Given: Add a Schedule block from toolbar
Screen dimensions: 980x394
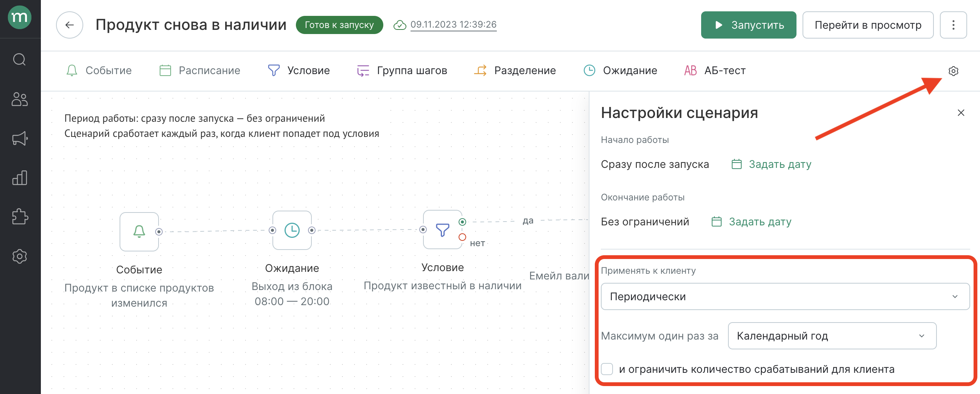Looking at the screenshot, I should [x=200, y=71].
